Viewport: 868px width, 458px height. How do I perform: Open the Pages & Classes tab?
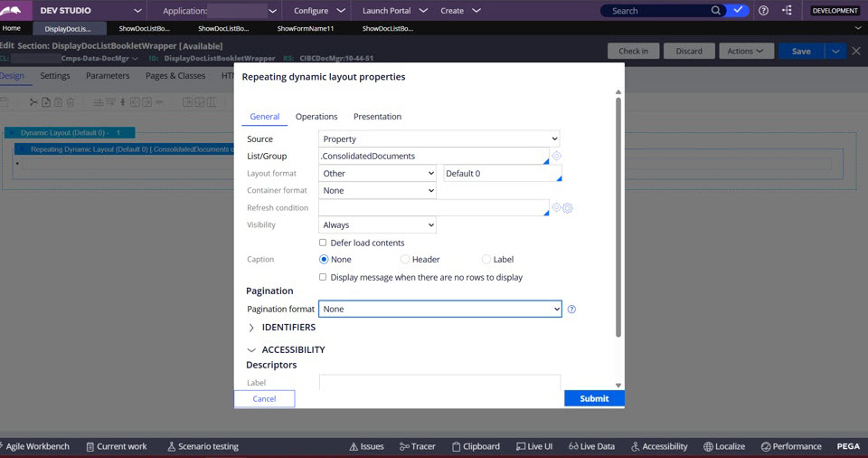(175, 76)
